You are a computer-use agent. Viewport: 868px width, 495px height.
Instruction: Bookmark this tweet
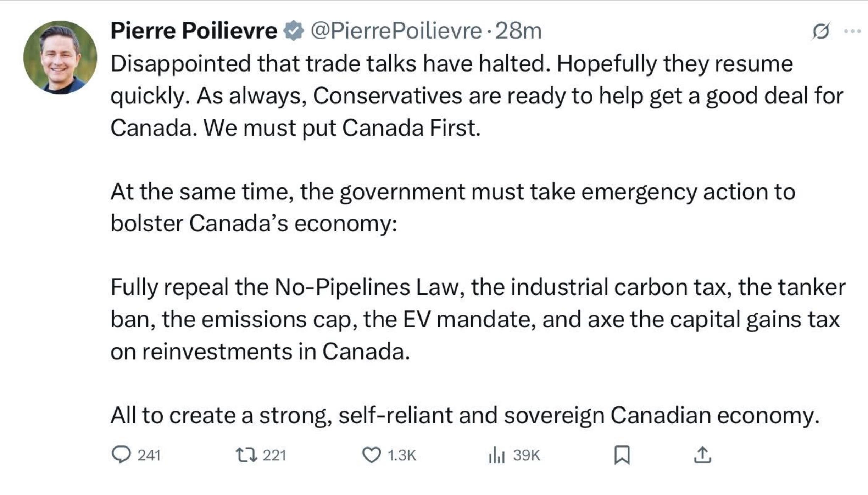point(622,455)
